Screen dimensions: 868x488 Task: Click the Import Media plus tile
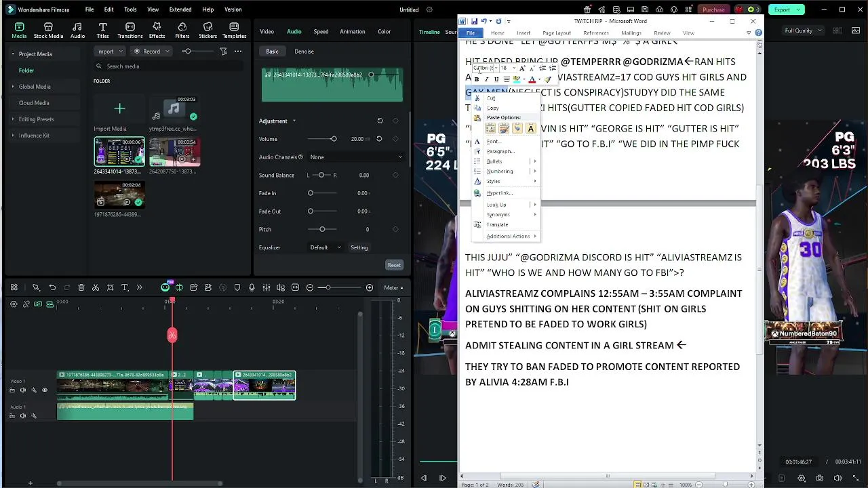pos(119,108)
